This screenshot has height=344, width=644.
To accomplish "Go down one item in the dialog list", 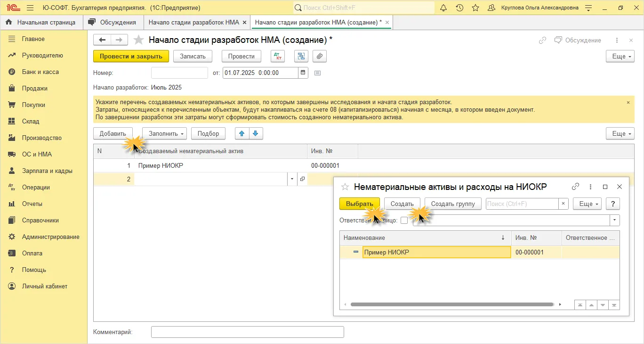I will click(x=603, y=305).
